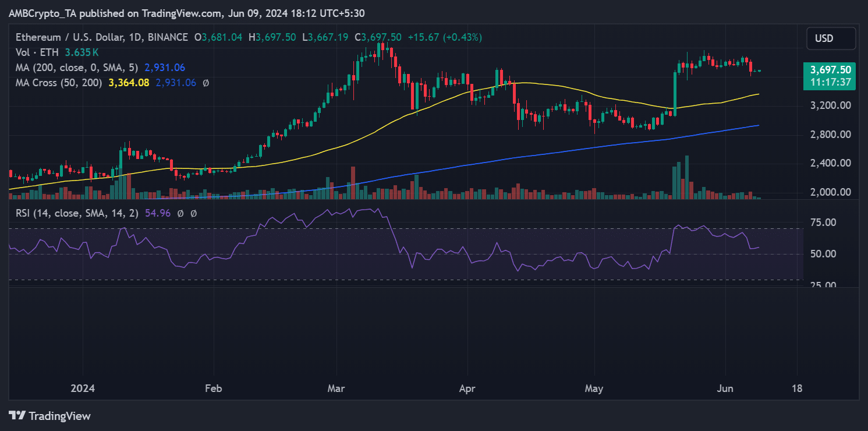This screenshot has height=431, width=868.
Task: Click the RSI axis label 75.00
Action: tap(823, 222)
